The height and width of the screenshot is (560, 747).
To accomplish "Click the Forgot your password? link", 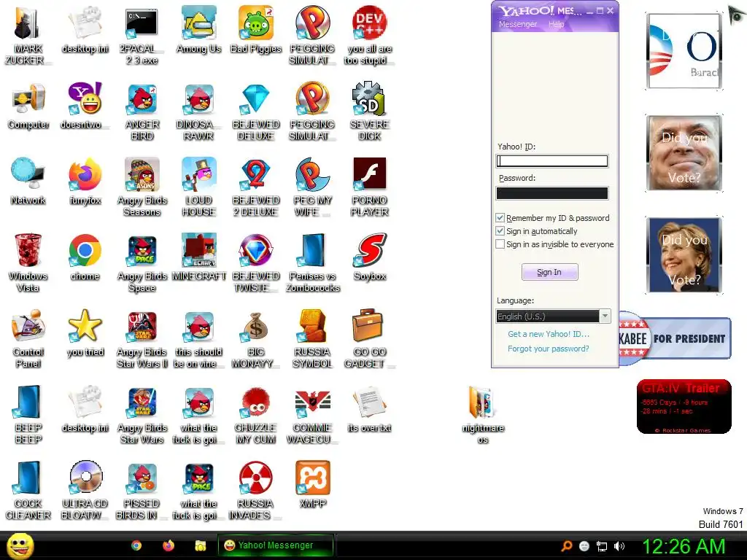I will click(x=548, y=349).
